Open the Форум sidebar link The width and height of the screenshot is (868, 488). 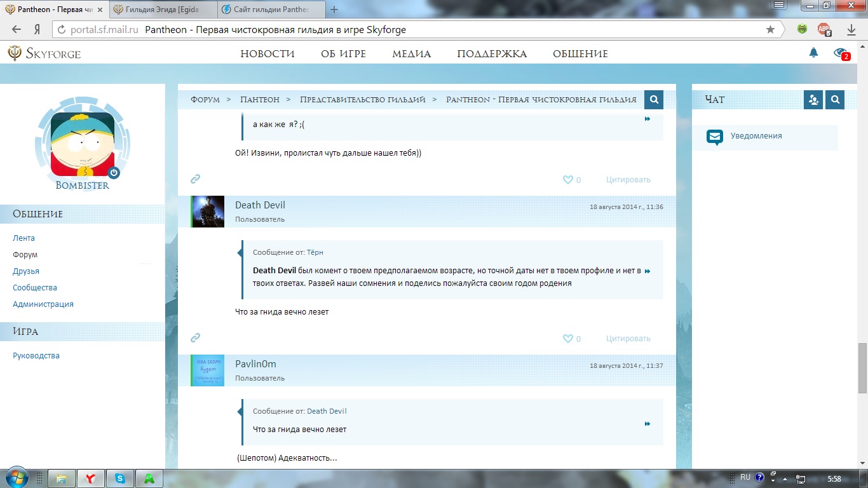(x=25, y=255)
